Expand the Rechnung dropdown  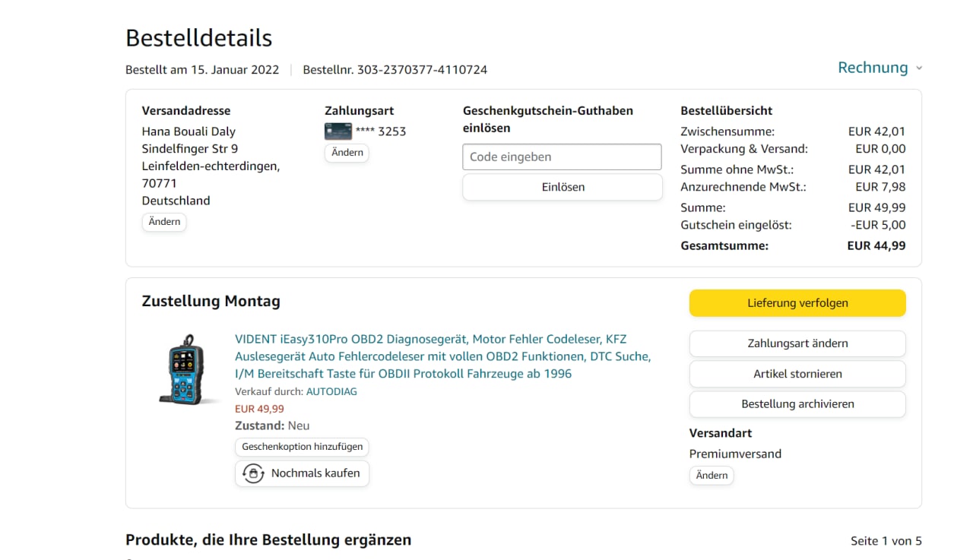click(873, 68)
